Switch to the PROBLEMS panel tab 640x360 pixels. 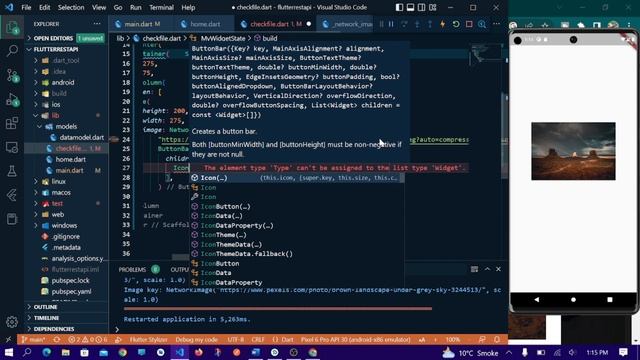(x=132, y=269)
